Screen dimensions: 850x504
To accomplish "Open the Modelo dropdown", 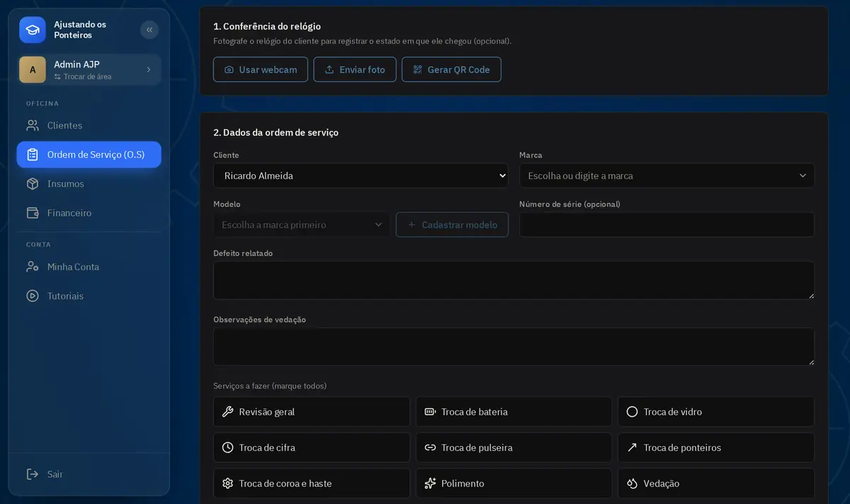I will [x=302, y=224].
